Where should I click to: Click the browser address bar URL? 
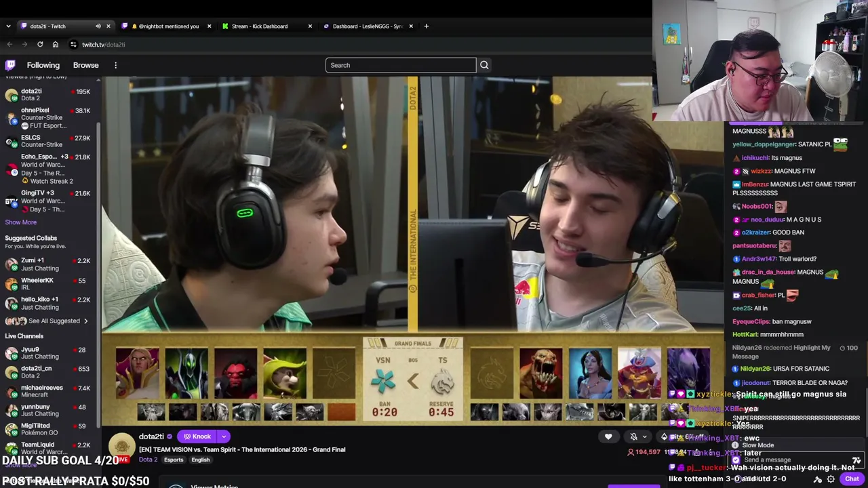coord(103,45)
